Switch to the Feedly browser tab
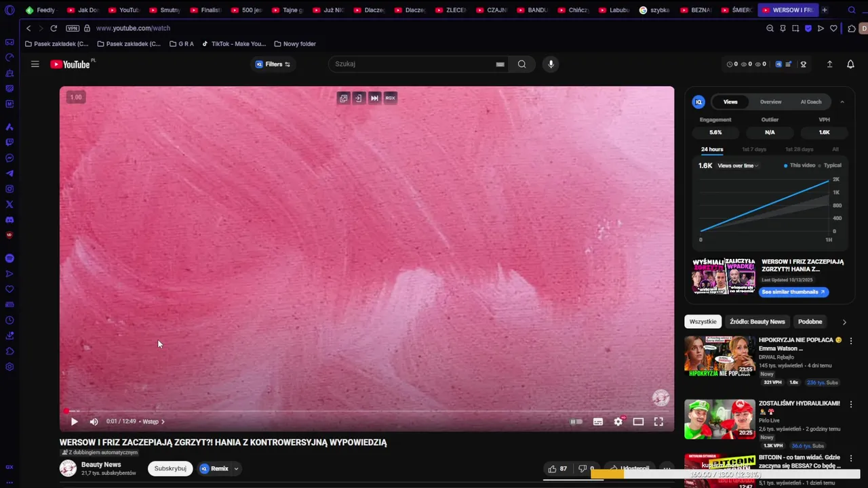This screenshot has height=488, width=868. [41, 10]
